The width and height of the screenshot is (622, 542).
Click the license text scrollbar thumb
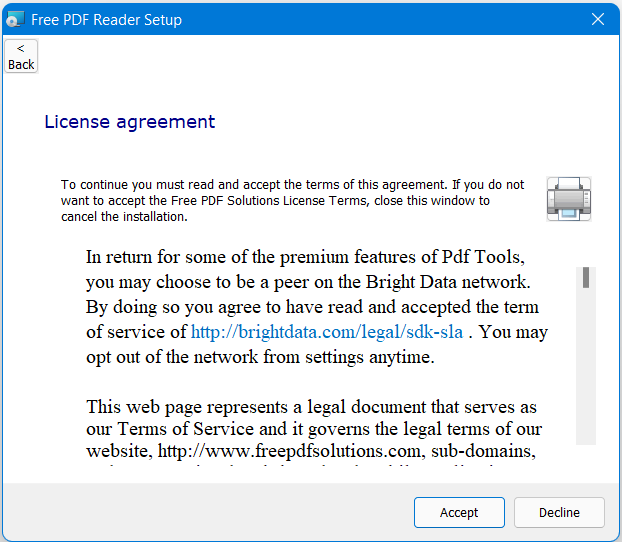586,277
